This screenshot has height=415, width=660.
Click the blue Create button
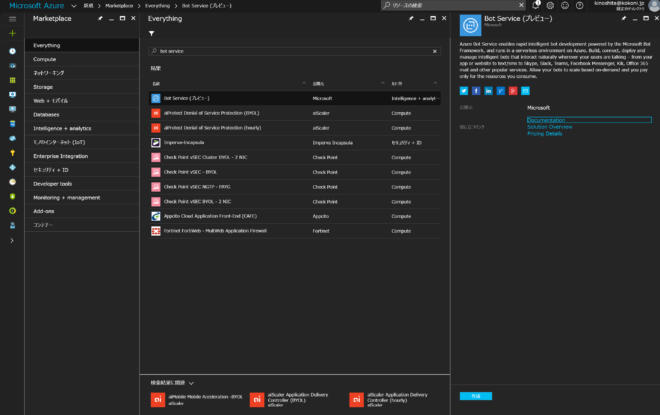click(x=476, y=396)
